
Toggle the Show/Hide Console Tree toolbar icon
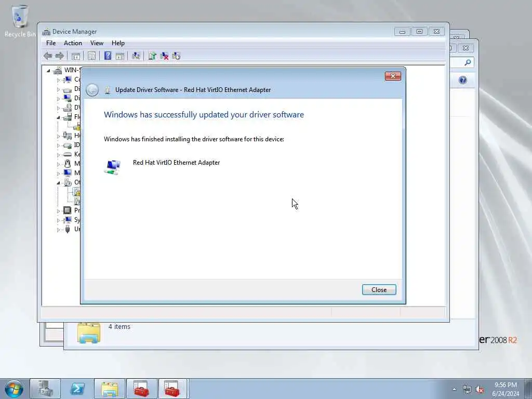pos(76,56)
